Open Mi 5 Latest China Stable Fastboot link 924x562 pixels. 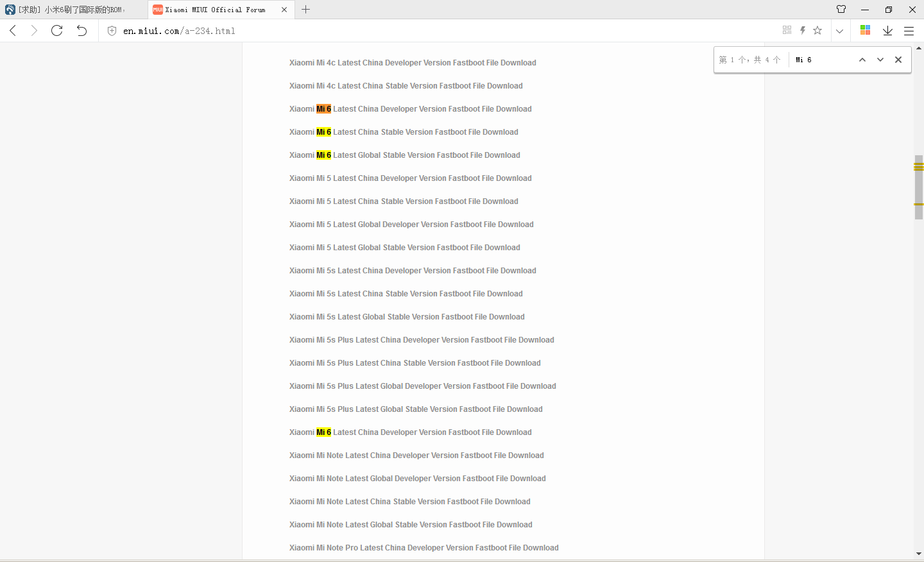(404, 201)
